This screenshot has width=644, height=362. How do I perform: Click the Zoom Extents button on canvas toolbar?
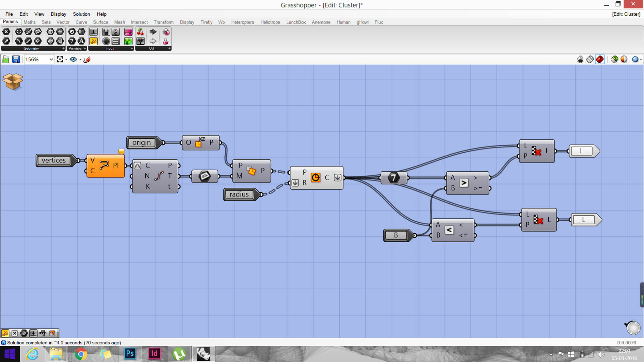click(60, 59)
